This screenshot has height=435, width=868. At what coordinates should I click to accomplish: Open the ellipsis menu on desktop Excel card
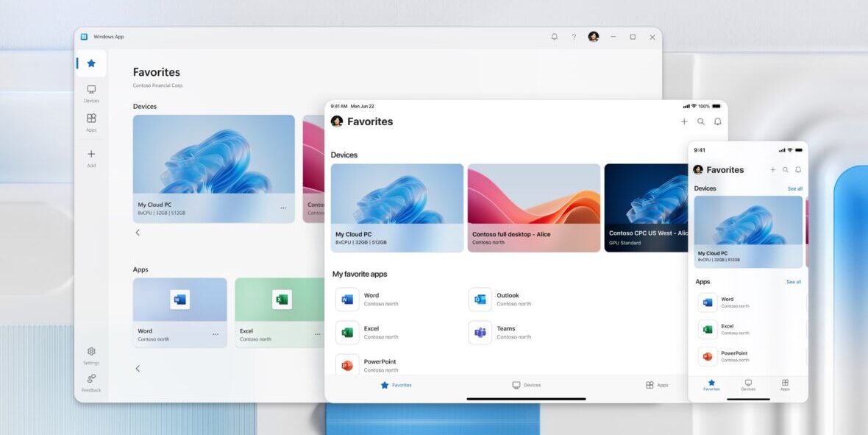pos(317,334)
